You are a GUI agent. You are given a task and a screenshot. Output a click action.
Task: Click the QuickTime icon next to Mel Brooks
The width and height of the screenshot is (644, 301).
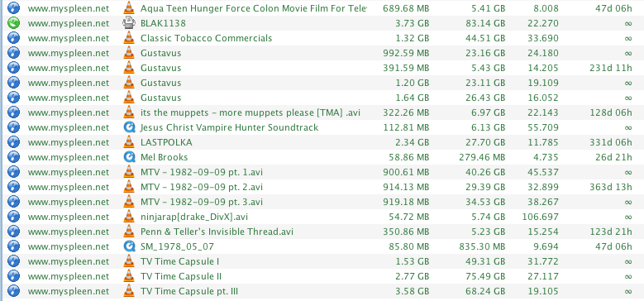pos(129,157)
